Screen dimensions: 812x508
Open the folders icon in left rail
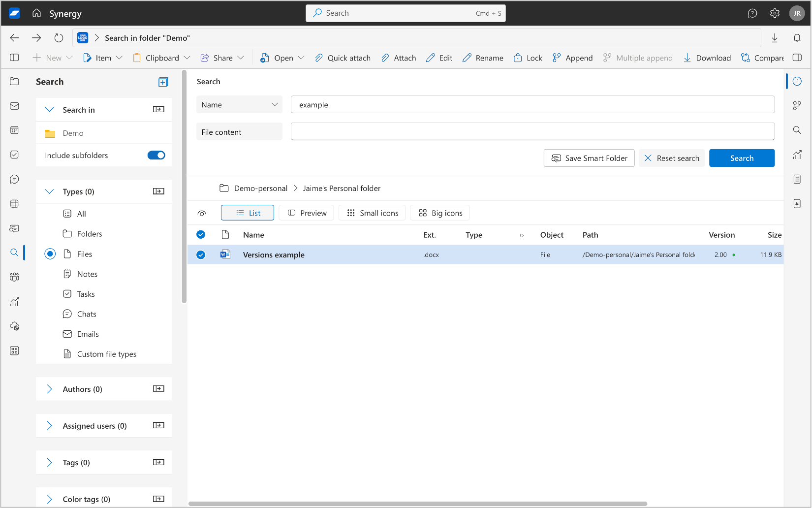pyautogui.click(x=14, y=81)
